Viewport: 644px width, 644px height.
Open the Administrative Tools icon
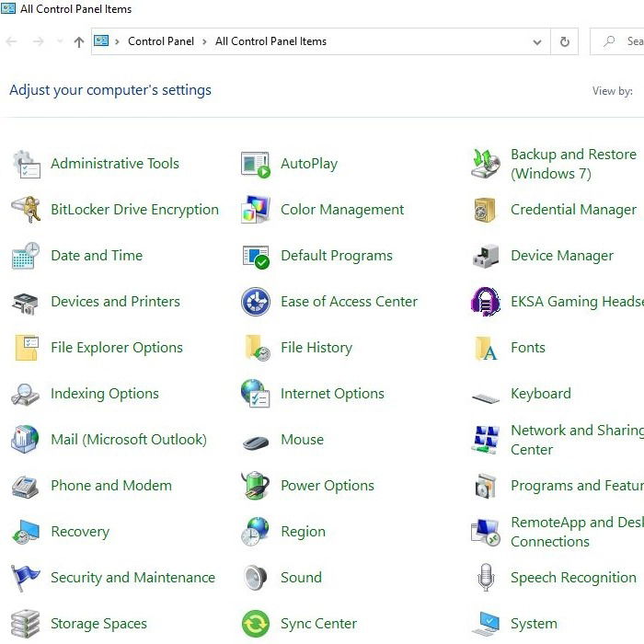pos(26,165)
